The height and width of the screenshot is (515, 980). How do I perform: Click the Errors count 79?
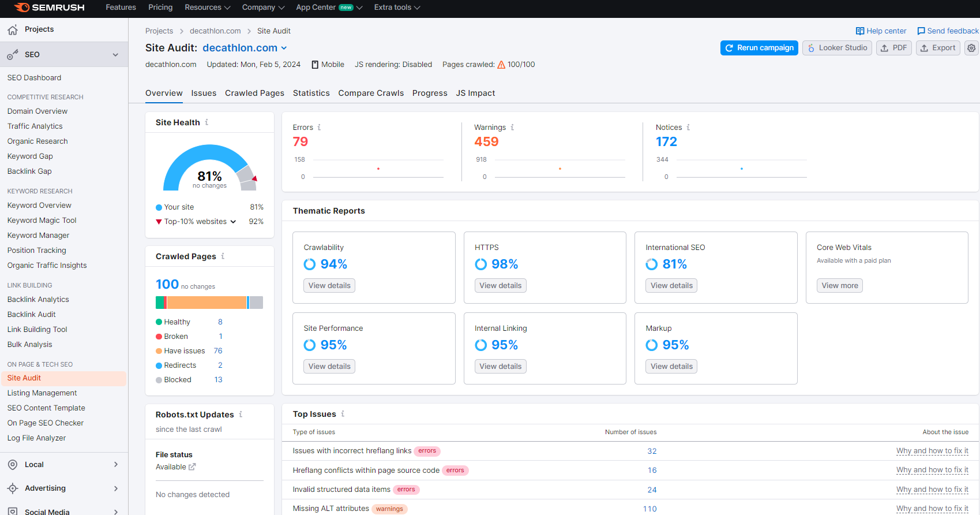click(x=301, y=142)
